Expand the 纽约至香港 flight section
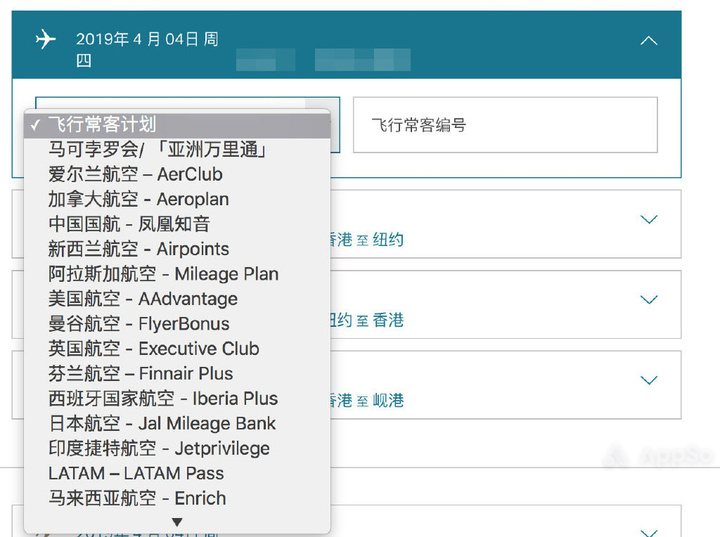 click(x=649, y=300)
